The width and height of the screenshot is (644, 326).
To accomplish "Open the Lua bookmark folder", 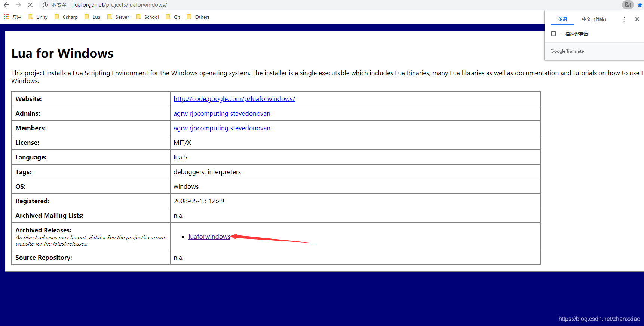I will [92, 17].
